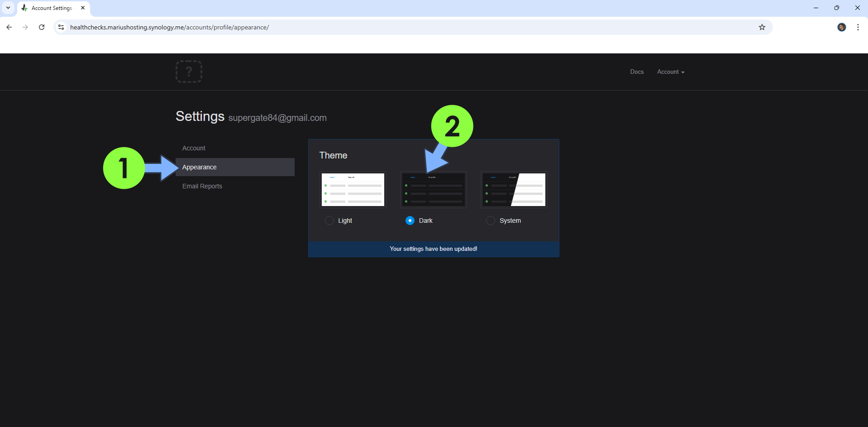Click the favicon on the Account Settings tab
868x427 pixels.
tap(25, 8)
